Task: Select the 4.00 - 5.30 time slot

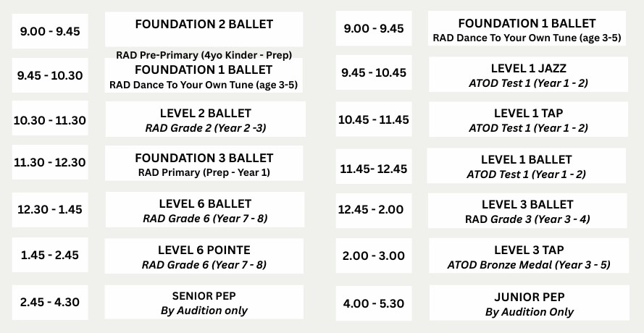Action: (373, 303)
